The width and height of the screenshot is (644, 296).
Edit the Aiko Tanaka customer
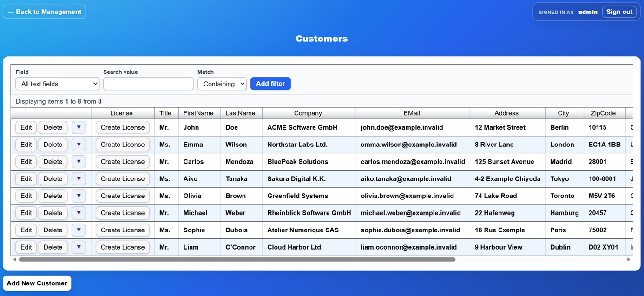tap(26, 179)
